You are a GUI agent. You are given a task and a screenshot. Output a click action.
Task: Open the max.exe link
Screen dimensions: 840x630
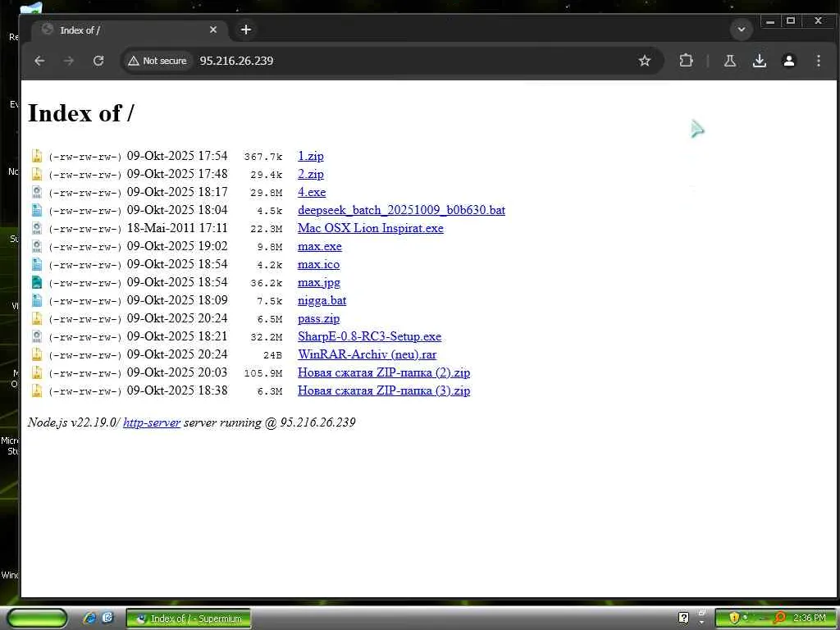pyautogui.click(x=320, y=246)
